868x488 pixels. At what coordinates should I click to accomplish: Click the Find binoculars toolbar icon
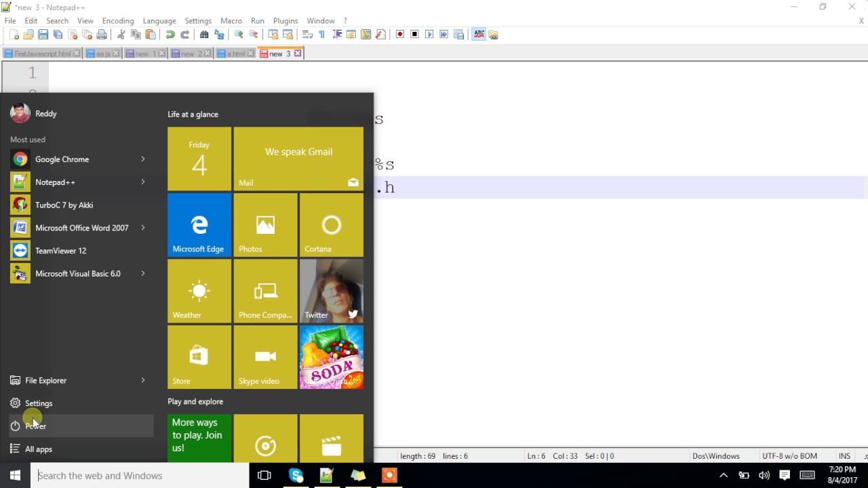pyautogui.click(x=204, y=35)
